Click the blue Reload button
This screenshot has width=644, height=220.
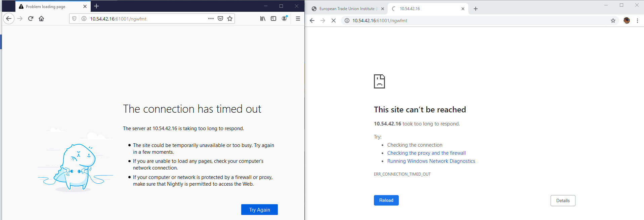tap(386, 200)
